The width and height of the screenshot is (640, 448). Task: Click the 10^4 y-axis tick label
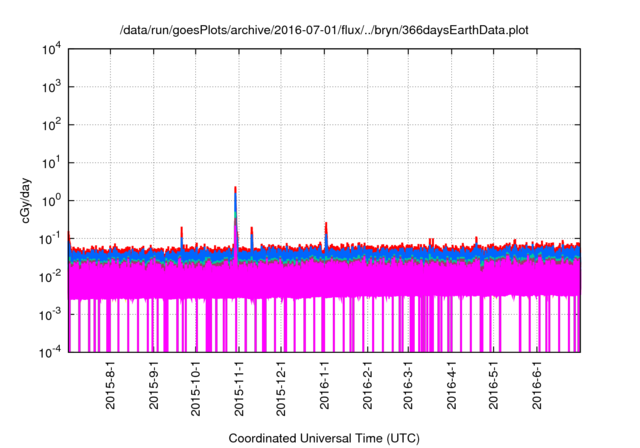(x=51, y=49)
